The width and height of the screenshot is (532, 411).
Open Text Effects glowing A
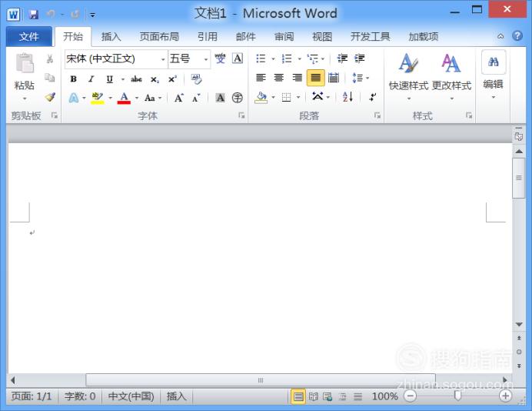point(74,99)
